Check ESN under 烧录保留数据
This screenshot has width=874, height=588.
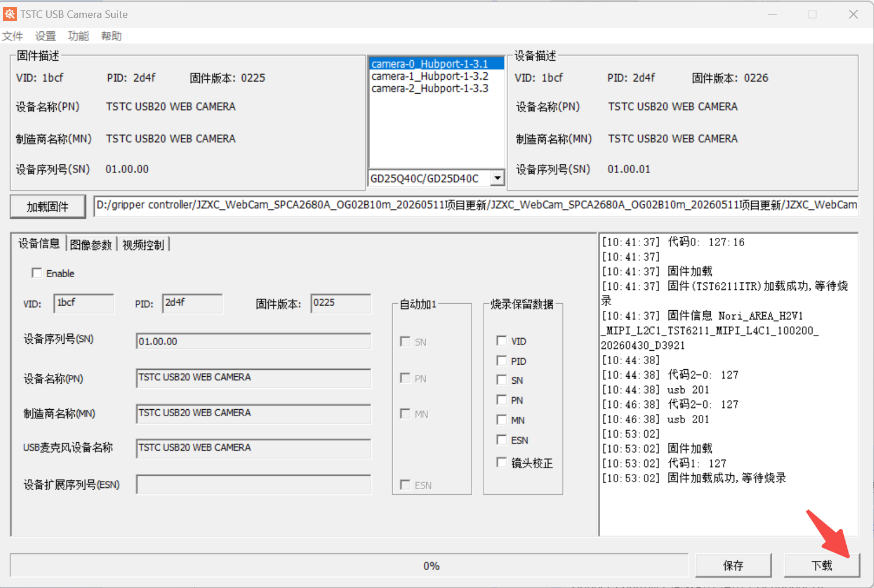502,440
